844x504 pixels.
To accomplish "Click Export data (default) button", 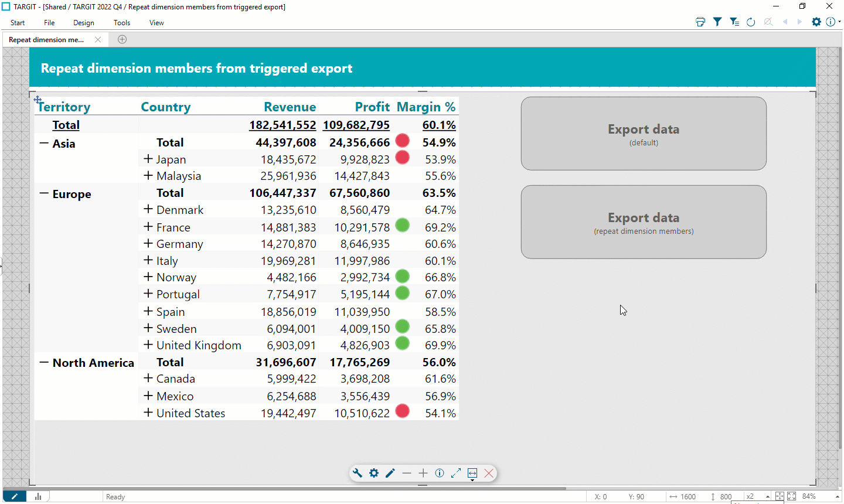I will pos(644,134).
